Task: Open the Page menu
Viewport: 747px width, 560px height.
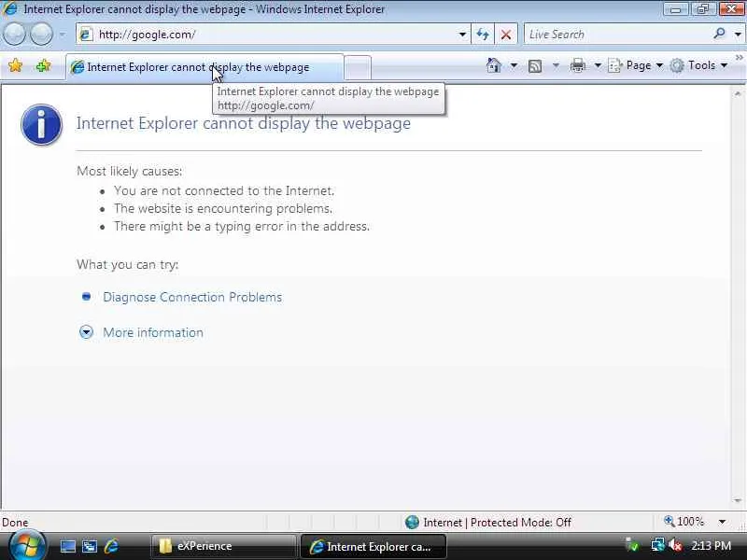Action: coord(636,65)
